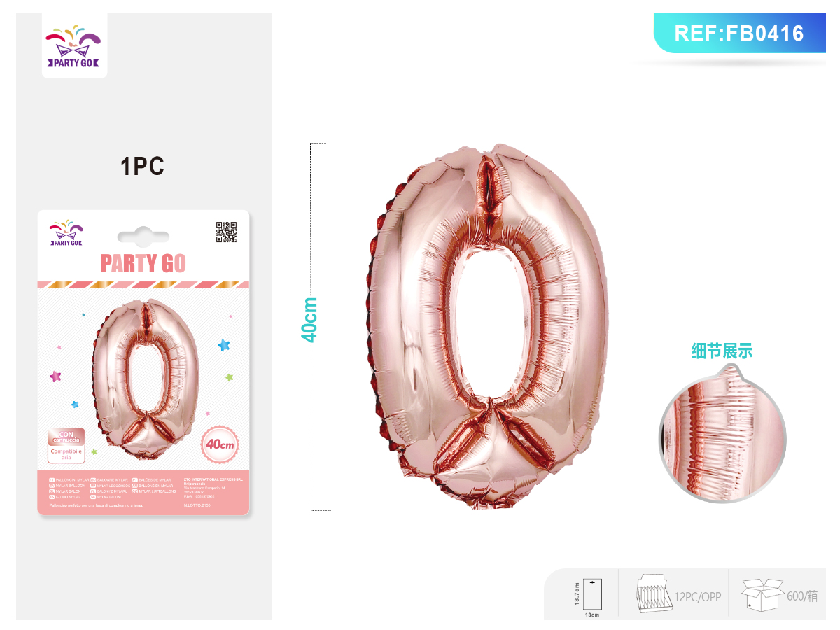The image size is (840, 630).
Task: Click the Compatibile aria badge
Action: click(66, 454)
